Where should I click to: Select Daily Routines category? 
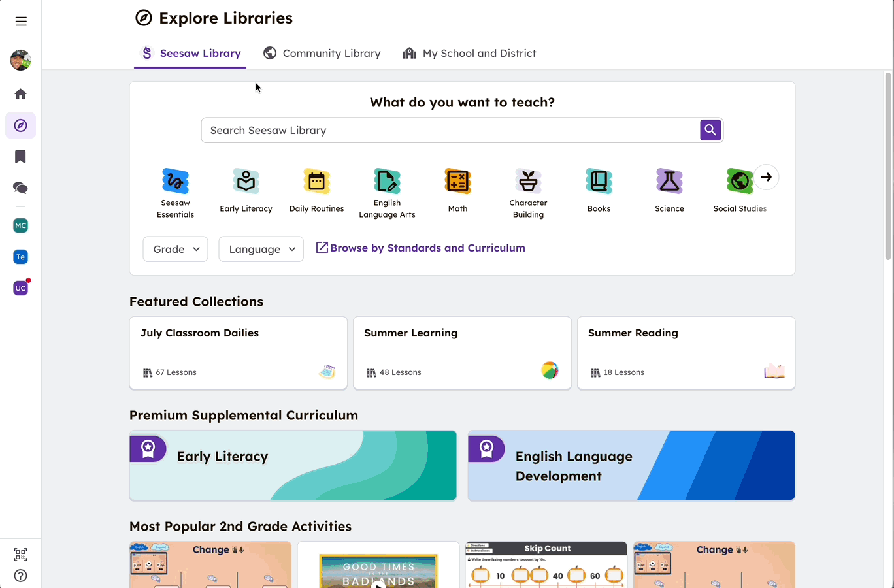pos(316,190)
